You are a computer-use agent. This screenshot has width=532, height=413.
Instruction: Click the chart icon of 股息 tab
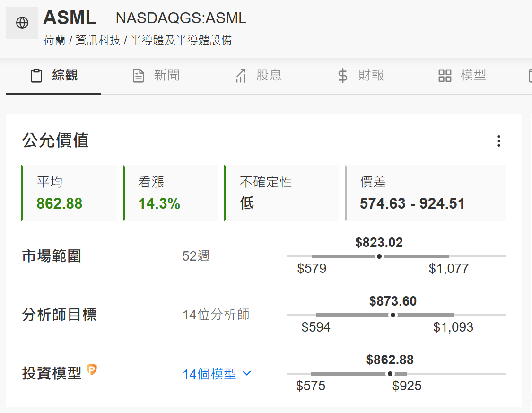pos(241,76)
